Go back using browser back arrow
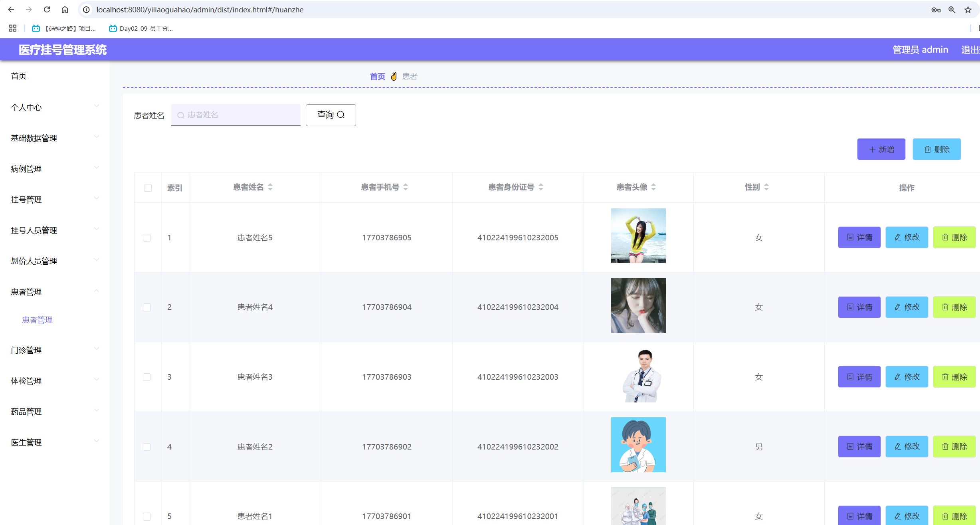This screenshot has width=980, height=525. pos(11,10)
